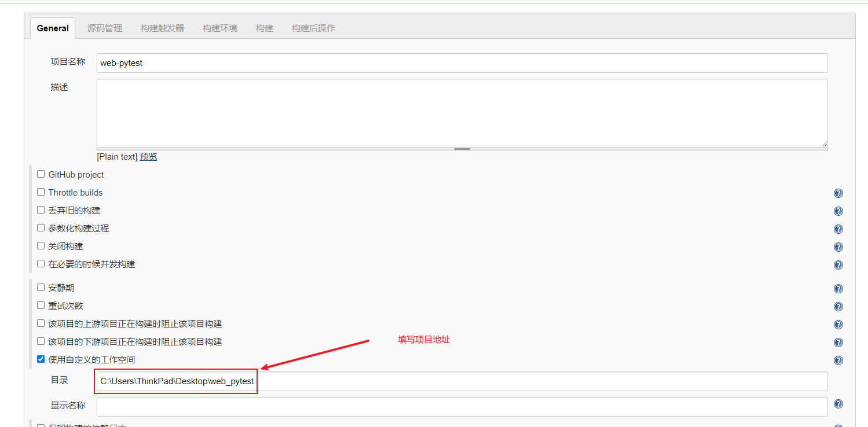
Task: Open the 参数化构建过程 help icon
Action: [838, 229]
